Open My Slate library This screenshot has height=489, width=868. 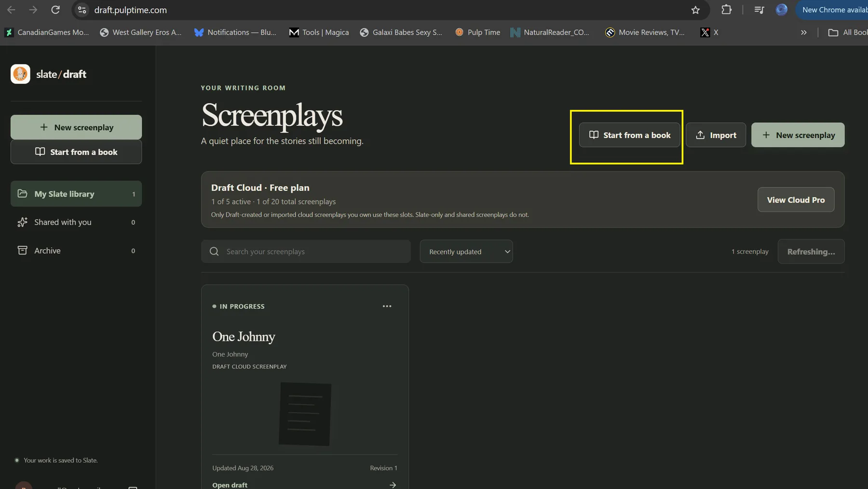[76, 194]
